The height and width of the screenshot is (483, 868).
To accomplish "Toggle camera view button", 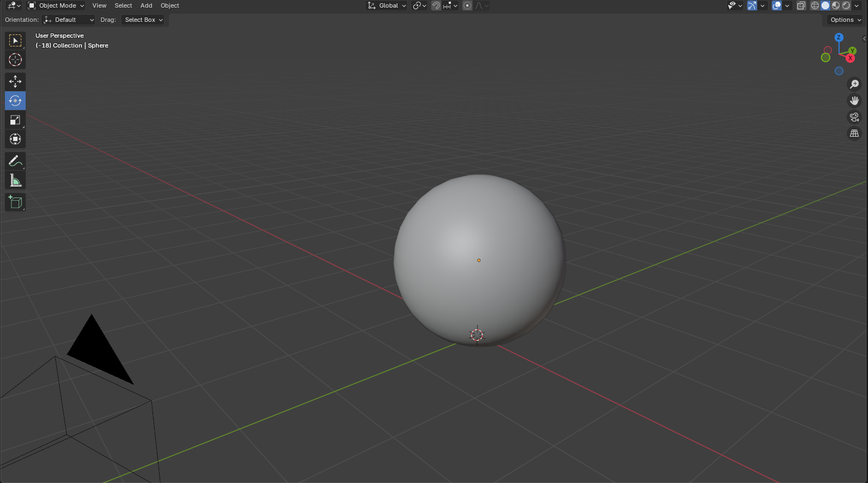I will click(x=854, y=117).
